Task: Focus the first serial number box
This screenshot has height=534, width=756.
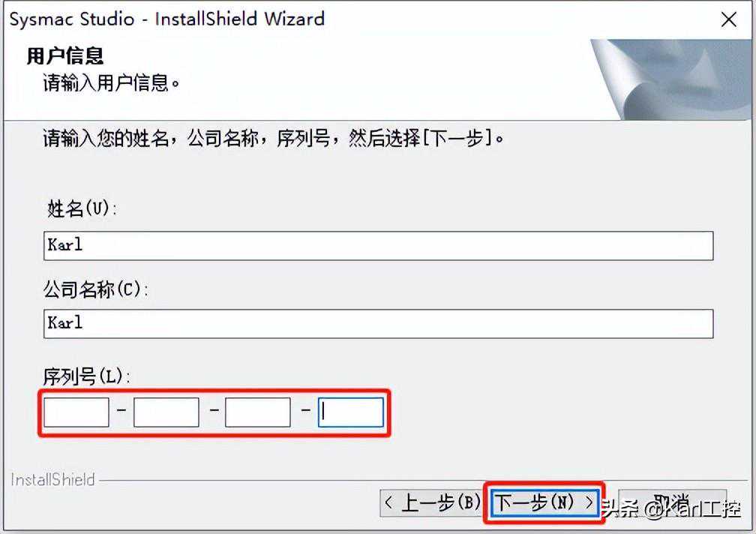Action: [x=76, y=412]
